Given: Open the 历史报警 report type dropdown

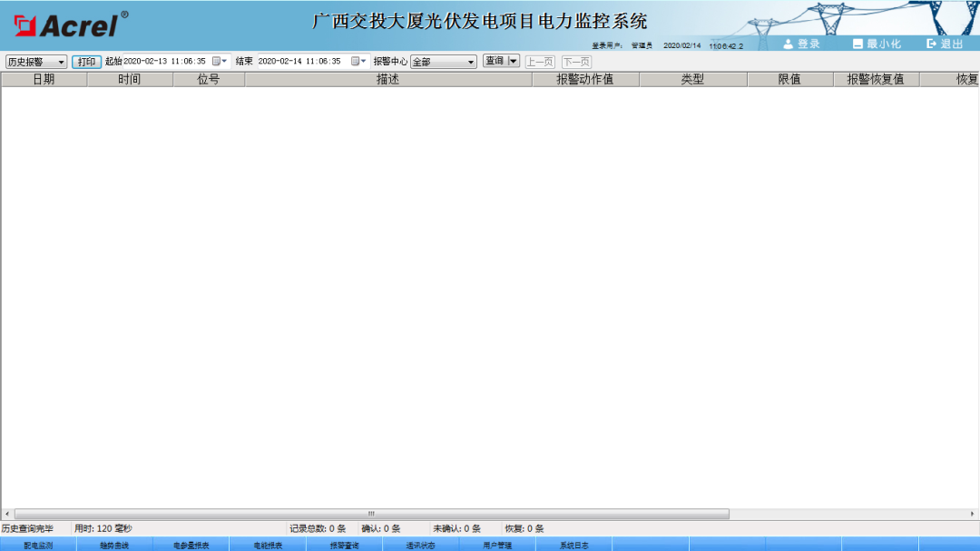Looking at the screenshot, I should (x=63, y=61).
